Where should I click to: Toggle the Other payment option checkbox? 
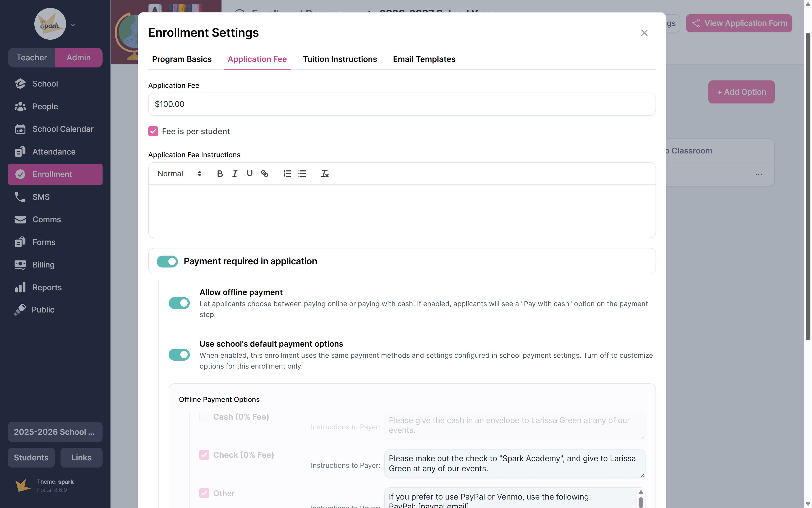click(x=204, y=493)
